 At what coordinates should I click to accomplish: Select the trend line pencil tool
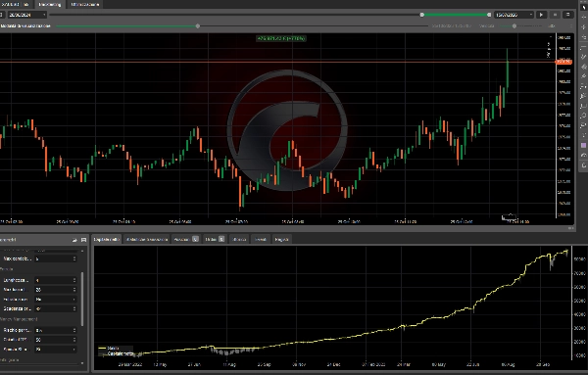(583, 57)
